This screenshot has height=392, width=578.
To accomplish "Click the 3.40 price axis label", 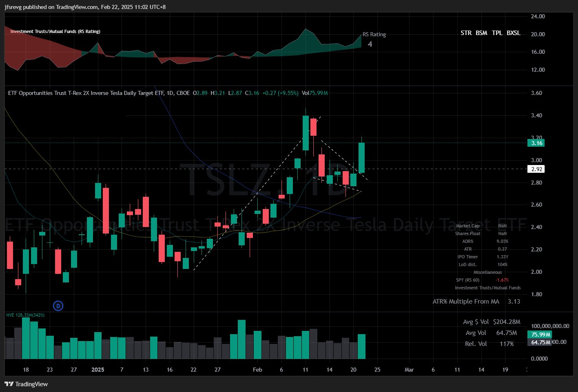I will [x=536, y=115].
